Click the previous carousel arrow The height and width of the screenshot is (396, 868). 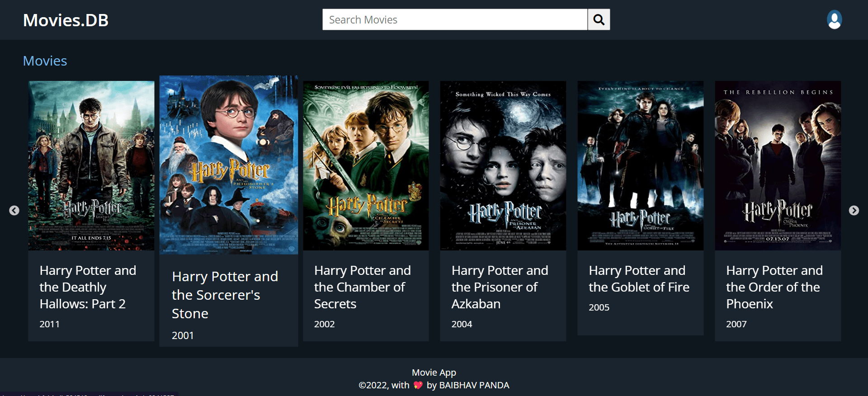pos(14,211)
